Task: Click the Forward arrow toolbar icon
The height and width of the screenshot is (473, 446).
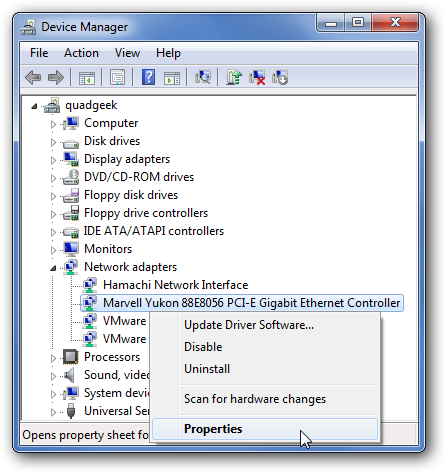Action: coord(56,78)
